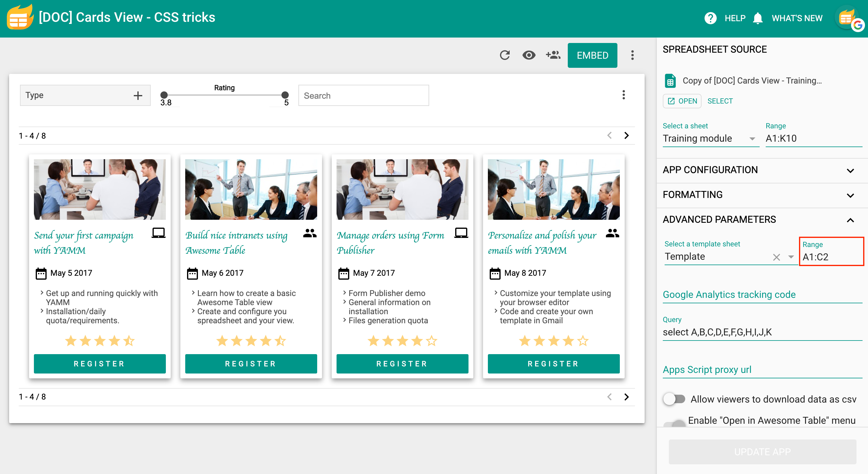Open the add people share icon

pos(553,55)
